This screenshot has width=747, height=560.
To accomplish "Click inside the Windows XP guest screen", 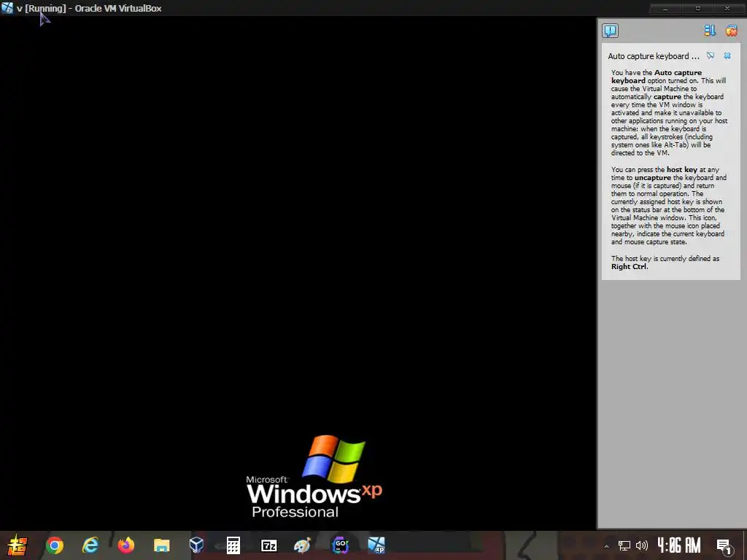I will tap(298, 273).
